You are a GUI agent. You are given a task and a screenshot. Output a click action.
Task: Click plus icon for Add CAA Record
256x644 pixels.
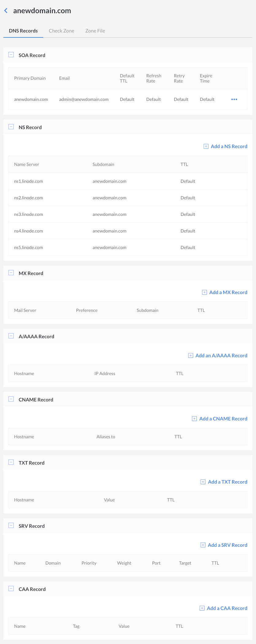coord(202,608)
